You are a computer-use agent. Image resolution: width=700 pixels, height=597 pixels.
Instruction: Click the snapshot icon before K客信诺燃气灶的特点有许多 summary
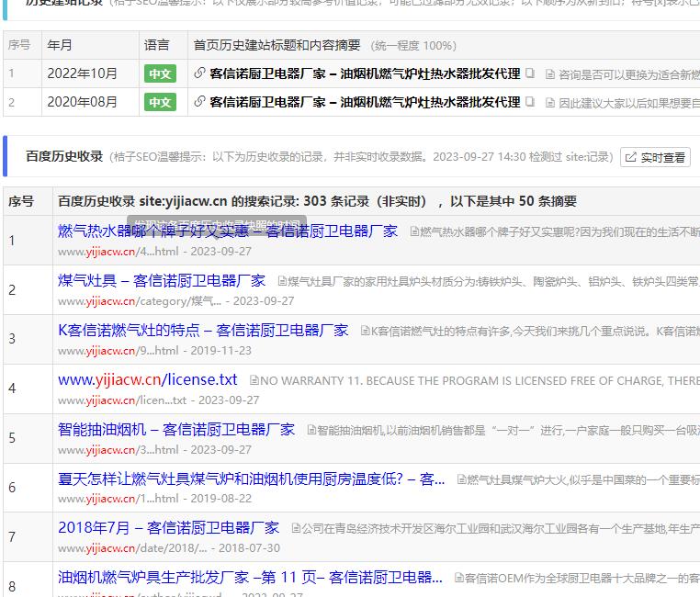(x=366, y=331)
